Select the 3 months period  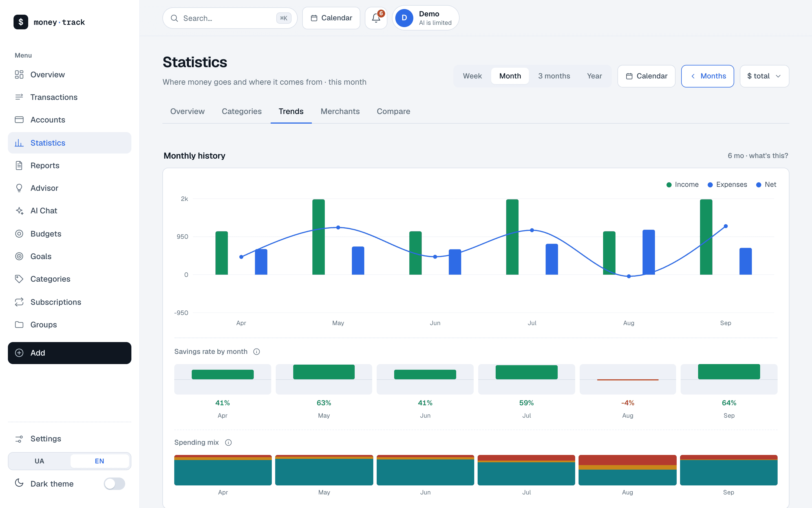coord(554,76)
